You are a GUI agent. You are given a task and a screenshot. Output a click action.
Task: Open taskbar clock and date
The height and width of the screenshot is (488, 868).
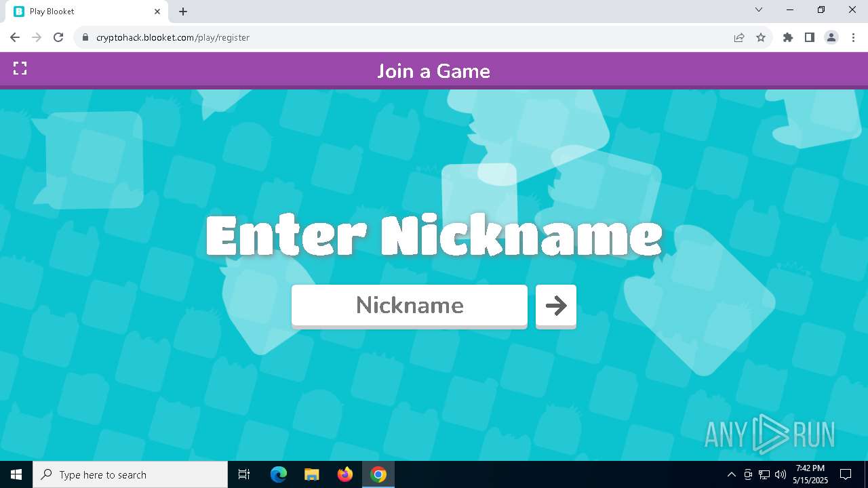pos(810,474)
